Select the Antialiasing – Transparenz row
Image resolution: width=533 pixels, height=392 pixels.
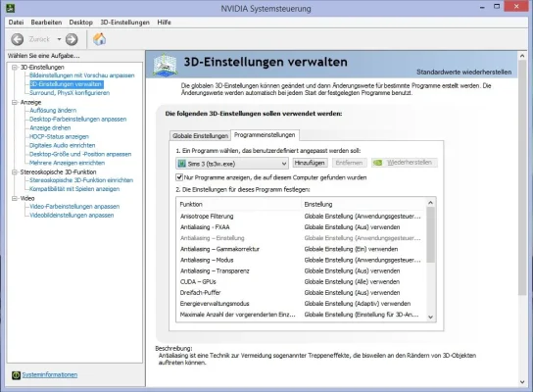(301, 270)
